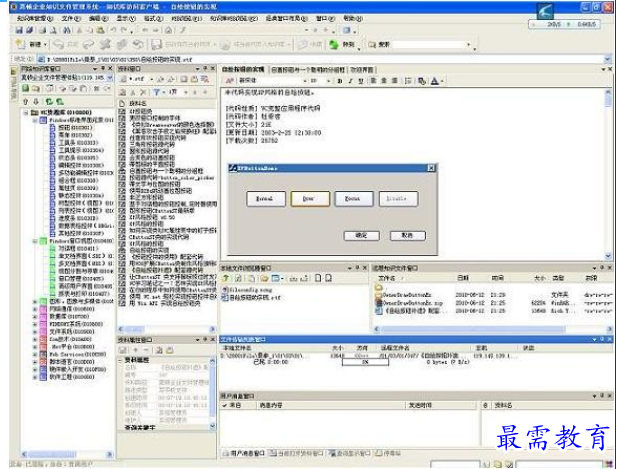618x469 pixels.
Task: Open the search box dropdown arrow
Action: coord(468,45)
